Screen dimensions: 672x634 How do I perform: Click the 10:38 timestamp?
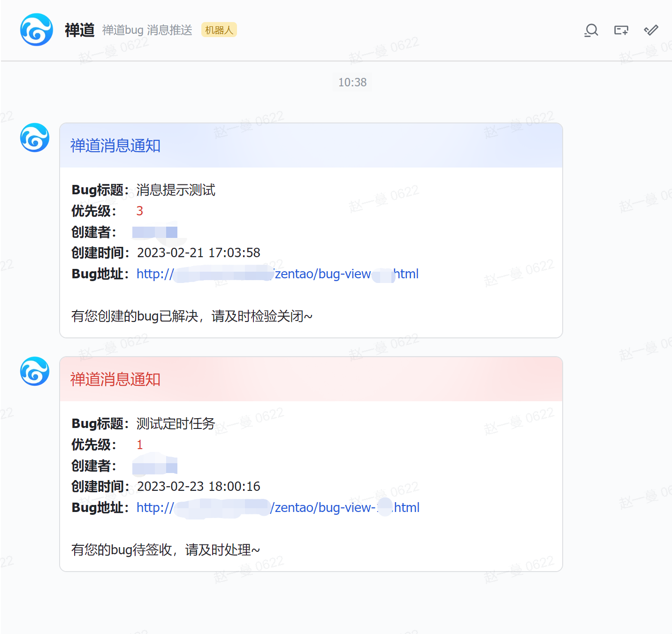[x=352, y=83]
